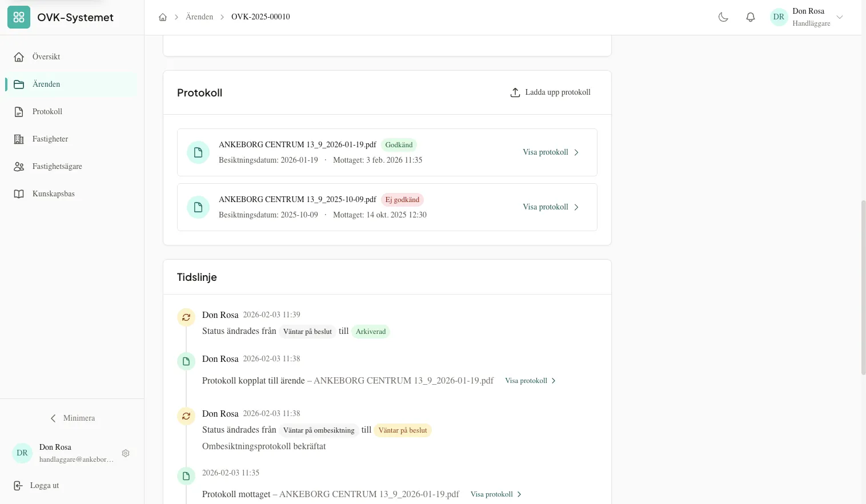
Task: Click file icon of 2026-01-19 protocol
Action: (x=198, y=152)
